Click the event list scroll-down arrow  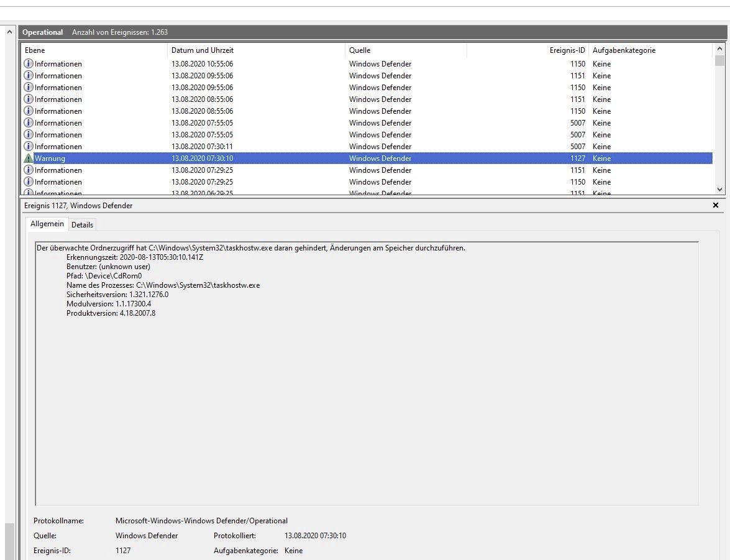tap(720, 190)
